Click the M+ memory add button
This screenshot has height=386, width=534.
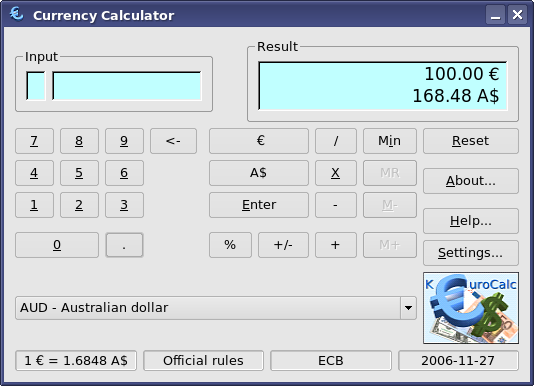tap(390, 245)
